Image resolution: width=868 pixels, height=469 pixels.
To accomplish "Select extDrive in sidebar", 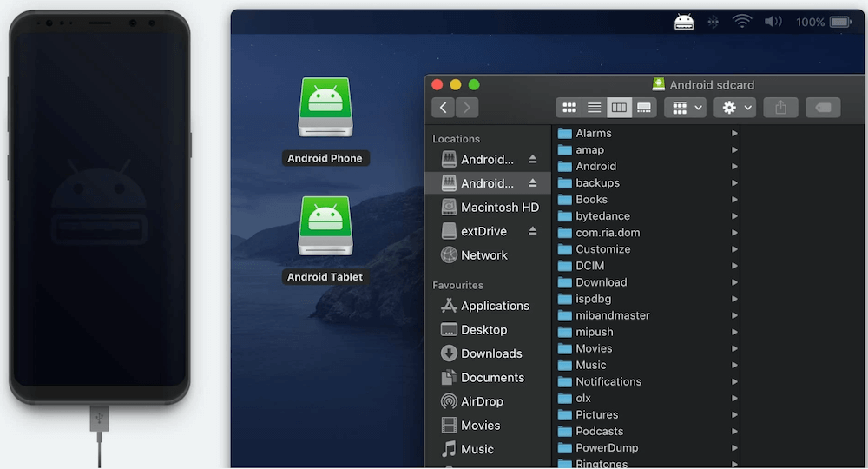I will [x=487, y=231].
